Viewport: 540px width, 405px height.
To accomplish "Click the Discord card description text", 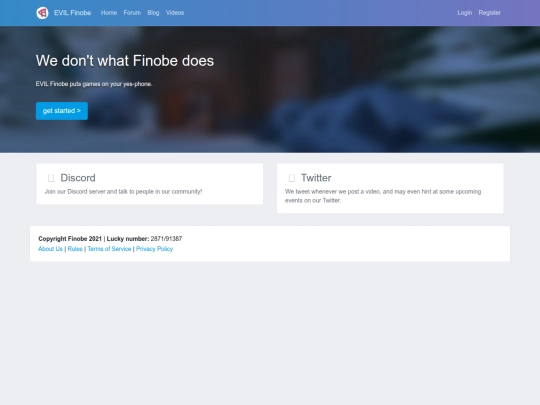I will coord(123,191).
